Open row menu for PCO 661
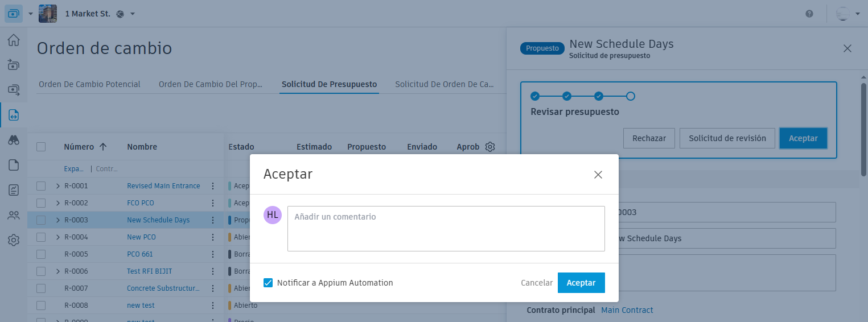868x322 pixels. (213, 254)
